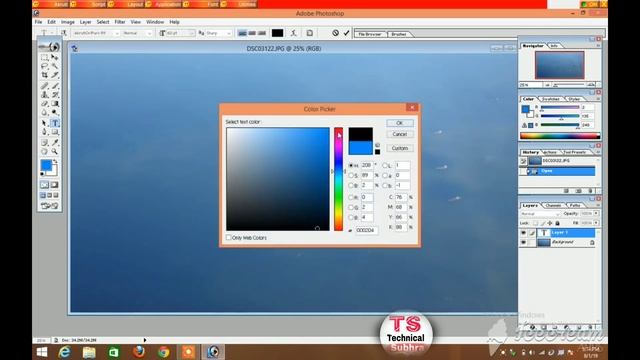Click foreground color swatch in toolbox

(46, 165)
